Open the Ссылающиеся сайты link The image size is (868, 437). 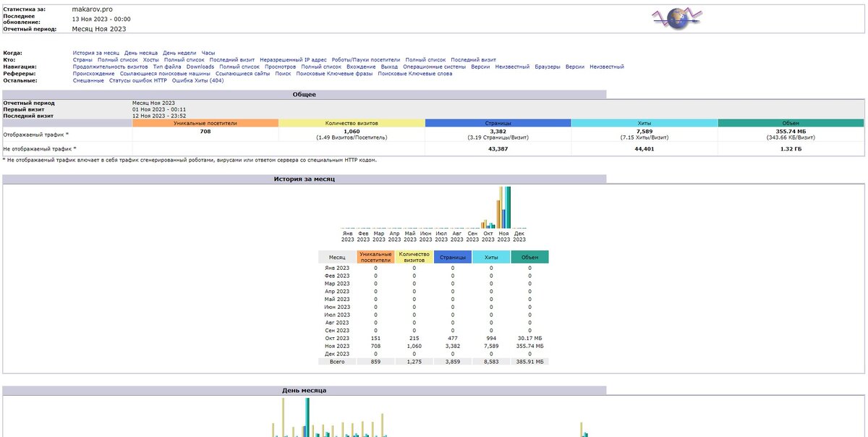coord(243,74)
